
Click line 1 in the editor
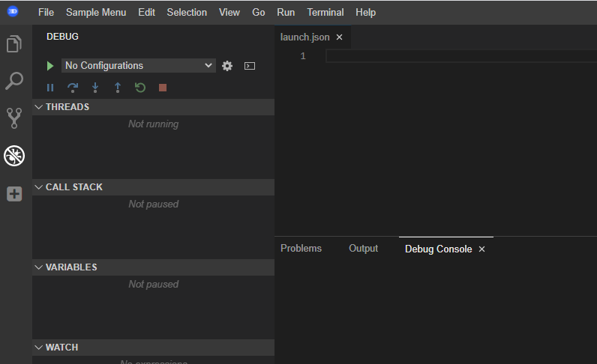(461, 56)
